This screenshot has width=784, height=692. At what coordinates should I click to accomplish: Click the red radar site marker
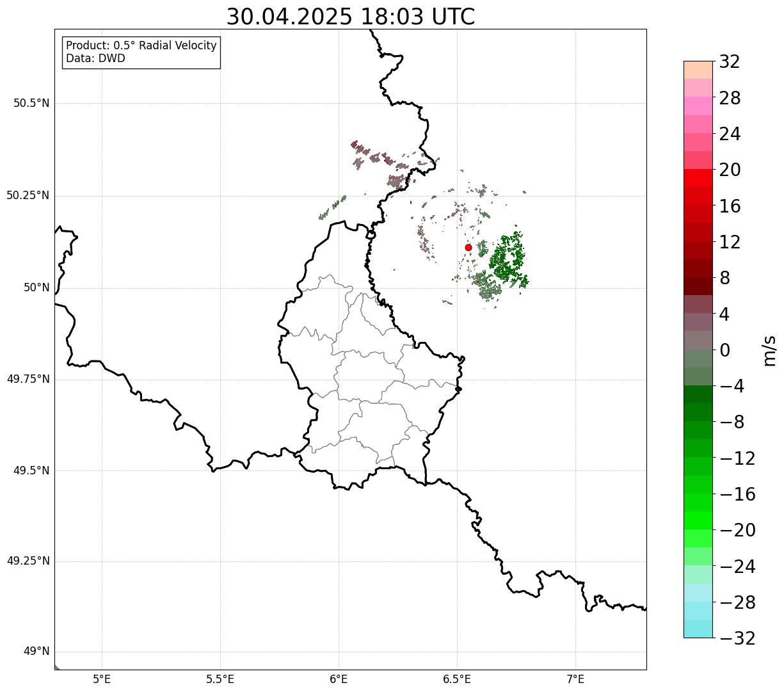(468, 248)
